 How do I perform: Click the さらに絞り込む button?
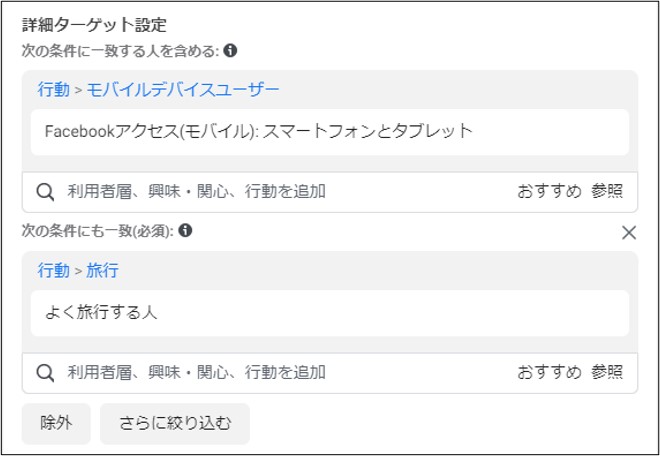(175, 424)
